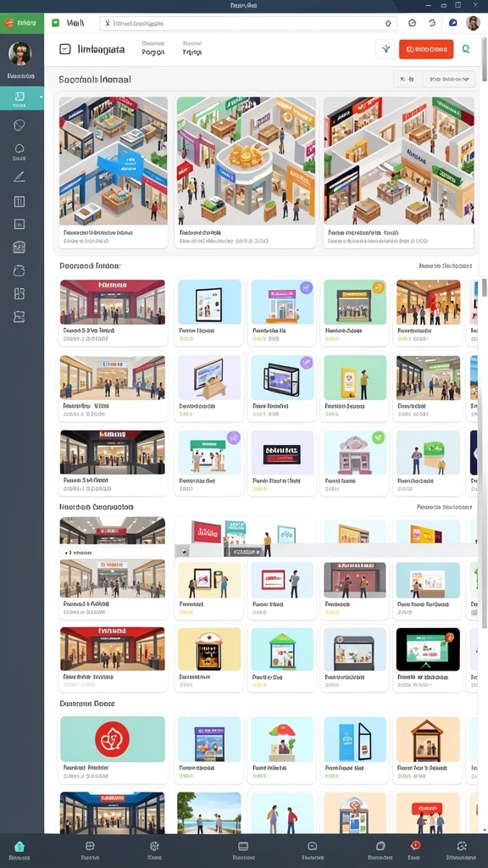The height and width of the screenshot is (868, 488).
Task: Click the orange round badge on green storefront card
Action: [379, 287]
